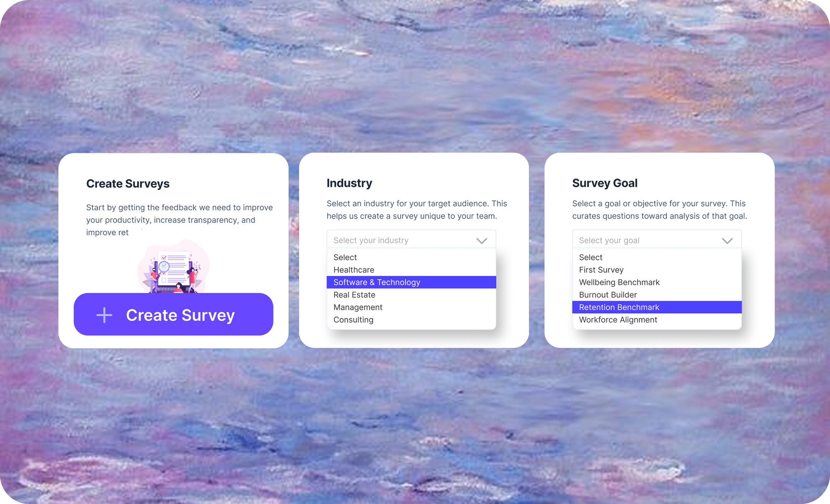Click the Create Surveys heading
The width and height of the screenshot is (830, 504).
click(x=128, y=184)
